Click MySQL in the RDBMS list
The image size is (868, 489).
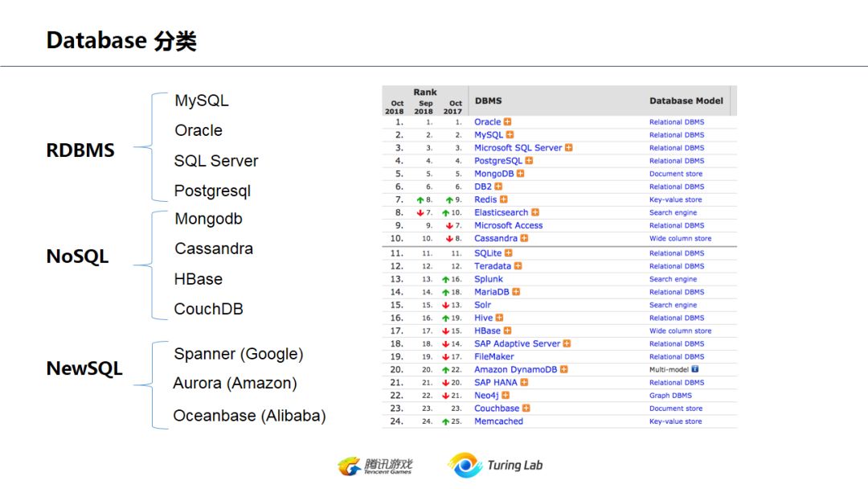tap(202, 101)
